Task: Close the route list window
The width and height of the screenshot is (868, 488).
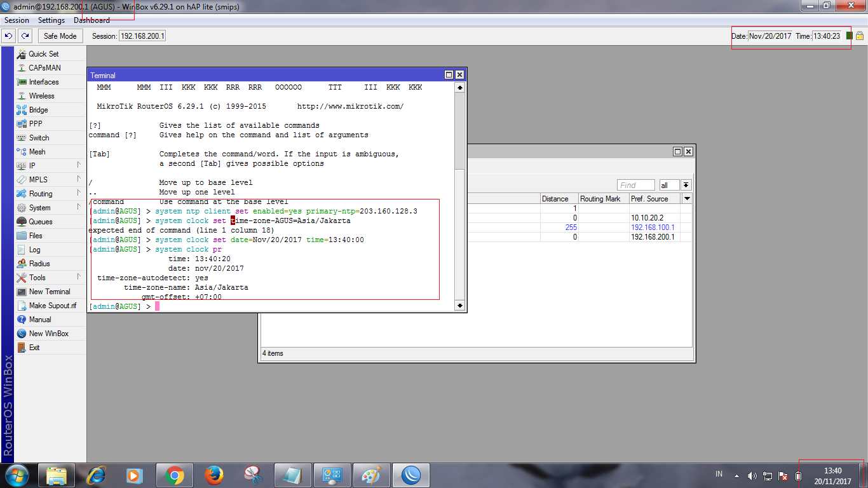Action: point(688,152)
